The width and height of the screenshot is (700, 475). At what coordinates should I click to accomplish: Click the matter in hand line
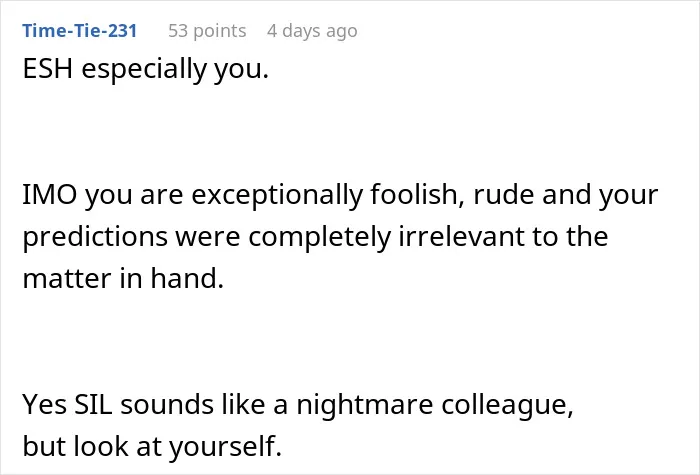[x=123, y=279]
